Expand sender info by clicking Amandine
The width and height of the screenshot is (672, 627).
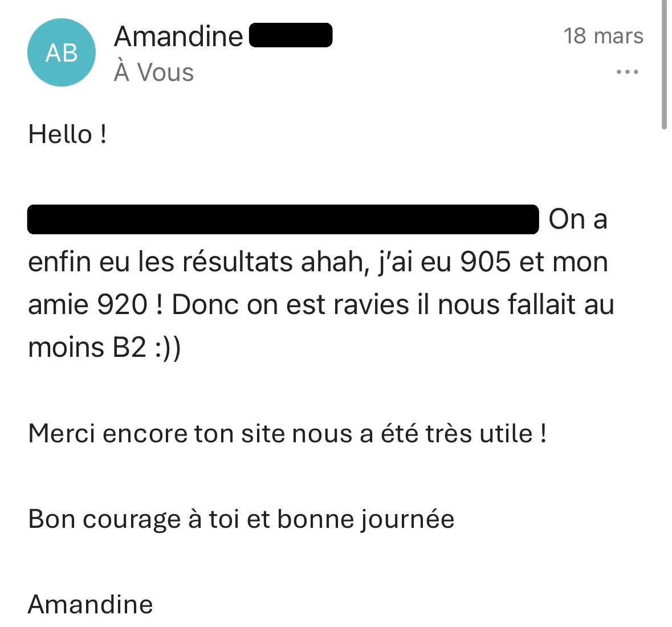[x=178, y=36]
